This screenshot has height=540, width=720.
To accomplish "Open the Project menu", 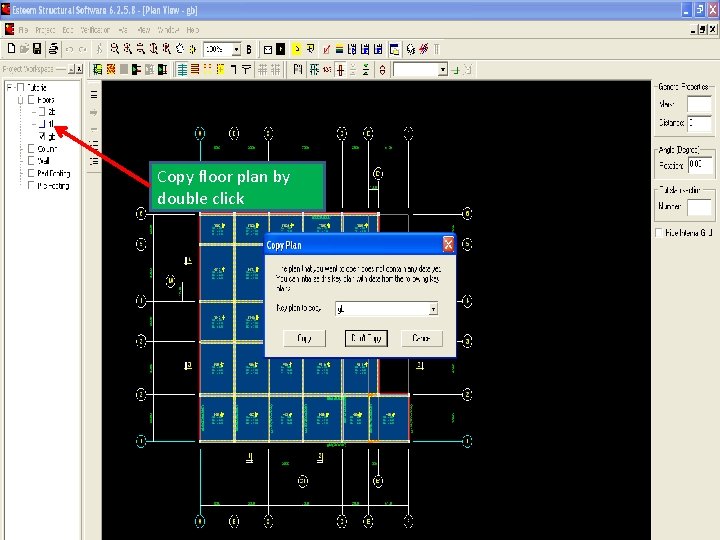I will [45, 30].
